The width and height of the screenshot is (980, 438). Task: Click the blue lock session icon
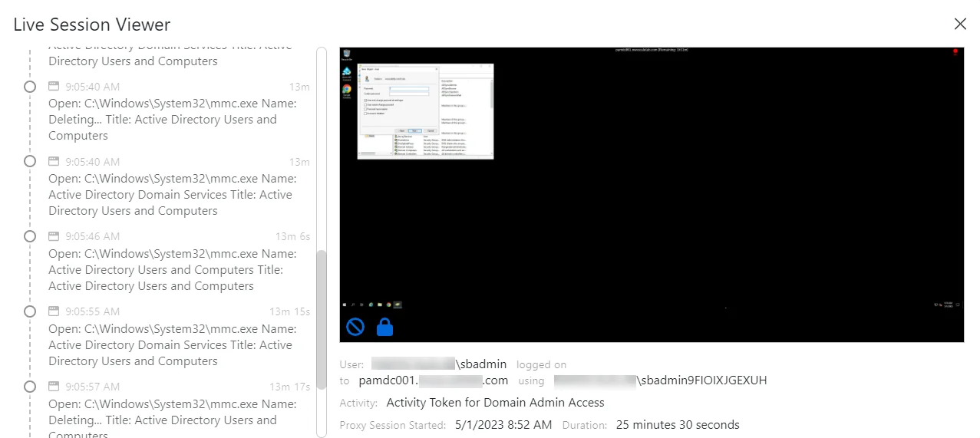[385, 327]
